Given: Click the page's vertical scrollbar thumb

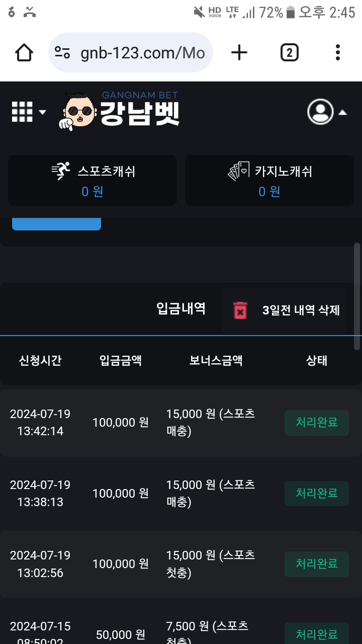Looking at the screenshot, I should click(x=357, y=296).
